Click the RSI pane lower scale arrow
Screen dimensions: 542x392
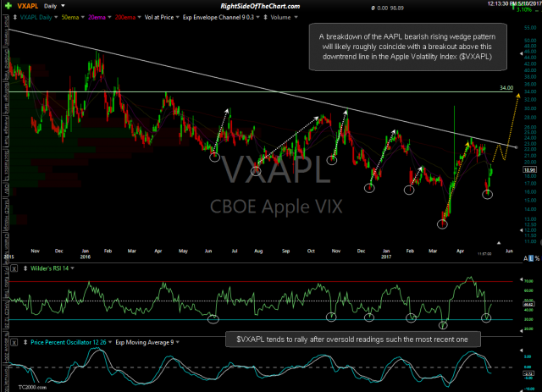[x=522, y=331]
